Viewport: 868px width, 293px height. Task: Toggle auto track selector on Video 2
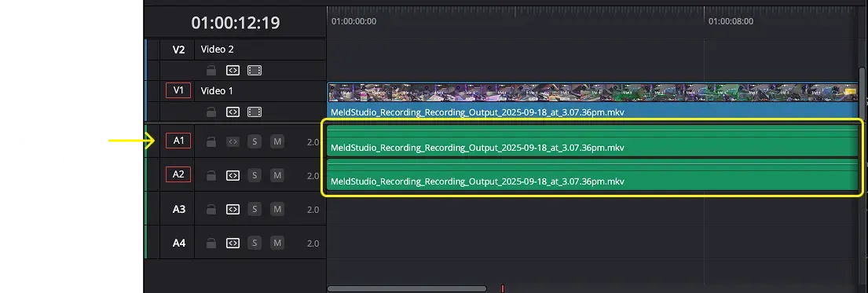pos(233,71)
